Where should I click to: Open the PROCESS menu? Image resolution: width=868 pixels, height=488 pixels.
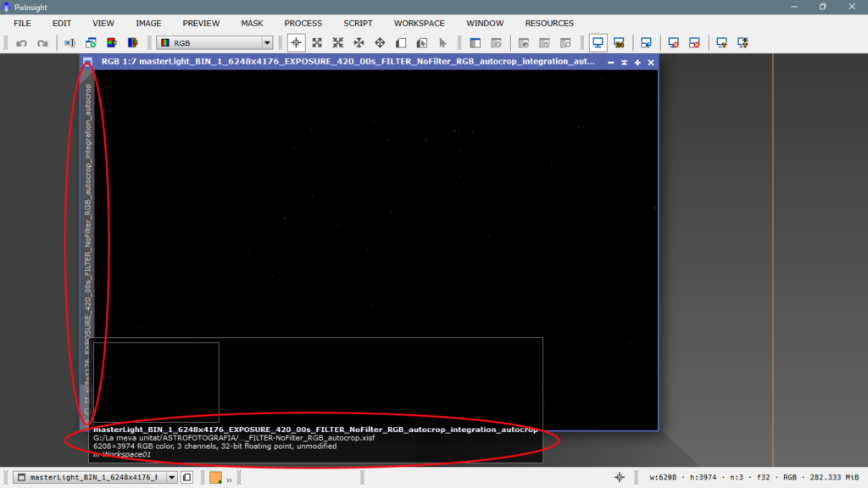click(x=303, y=23)
